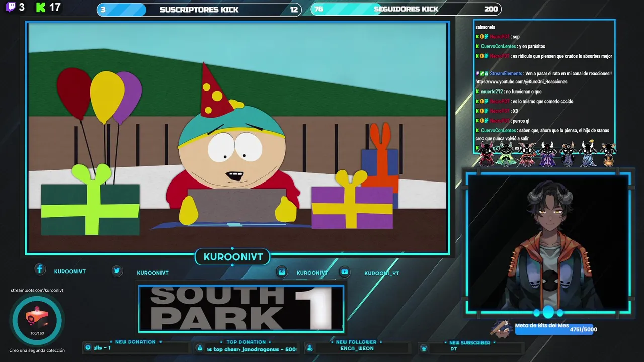Click the crown icon under New Subscriber

tap(424, 348)
